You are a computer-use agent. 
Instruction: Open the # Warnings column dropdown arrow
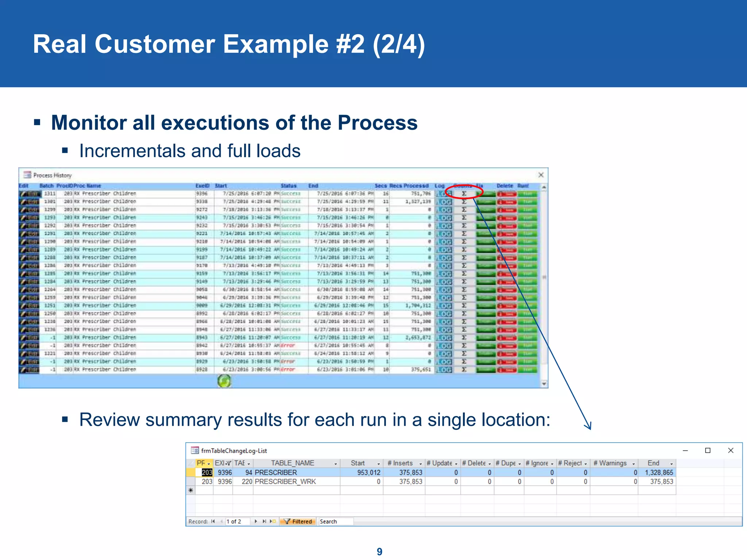(634, 463)
